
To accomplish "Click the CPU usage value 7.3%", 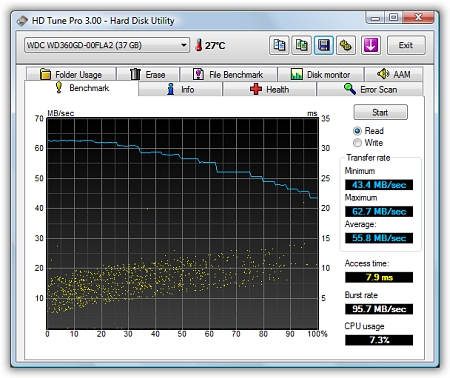I will click(x=379, y=340).
